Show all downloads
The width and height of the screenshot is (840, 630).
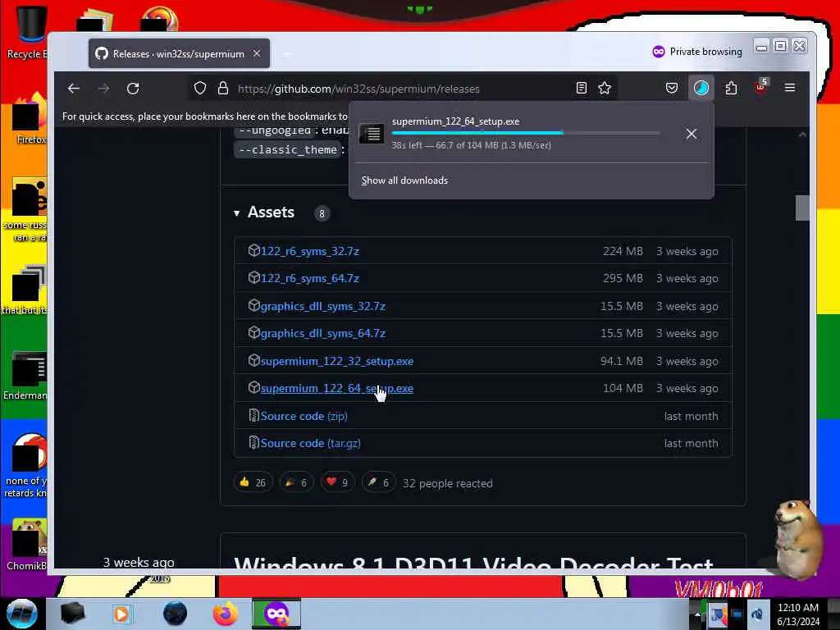click(404, 180)
